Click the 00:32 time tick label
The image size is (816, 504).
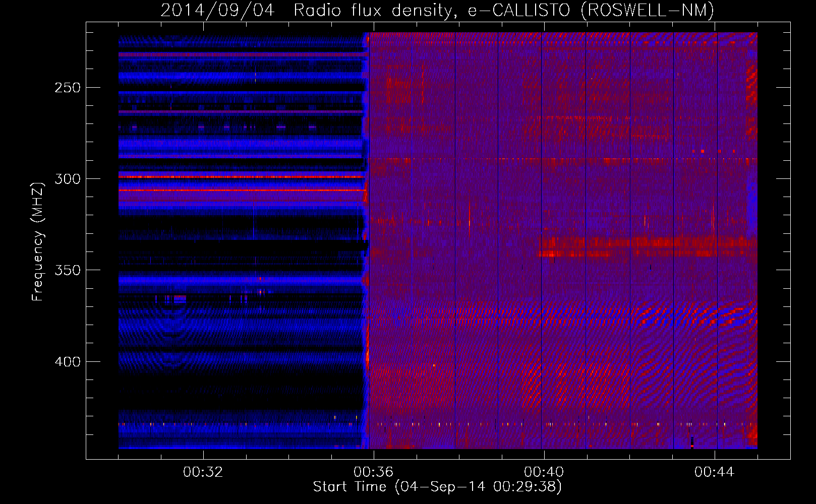(203, 472)
